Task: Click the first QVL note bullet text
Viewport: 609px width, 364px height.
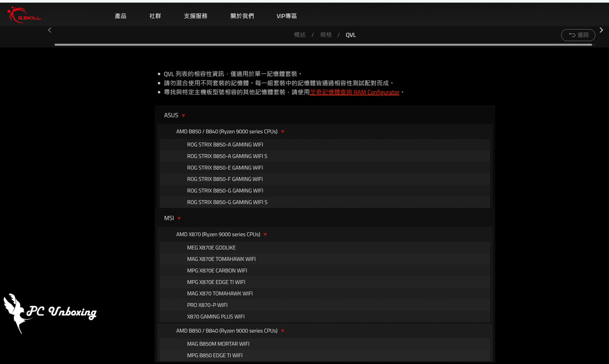Action: coord(233,74)
